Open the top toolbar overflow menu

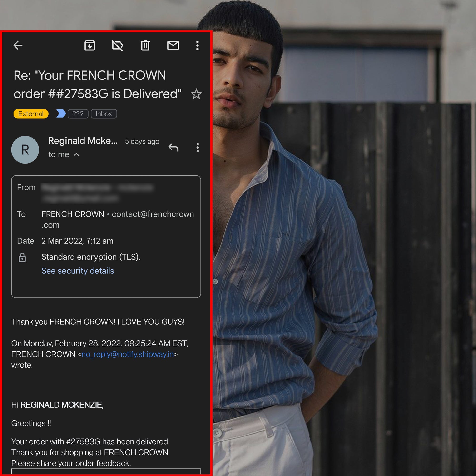click(x=197, y=45)
